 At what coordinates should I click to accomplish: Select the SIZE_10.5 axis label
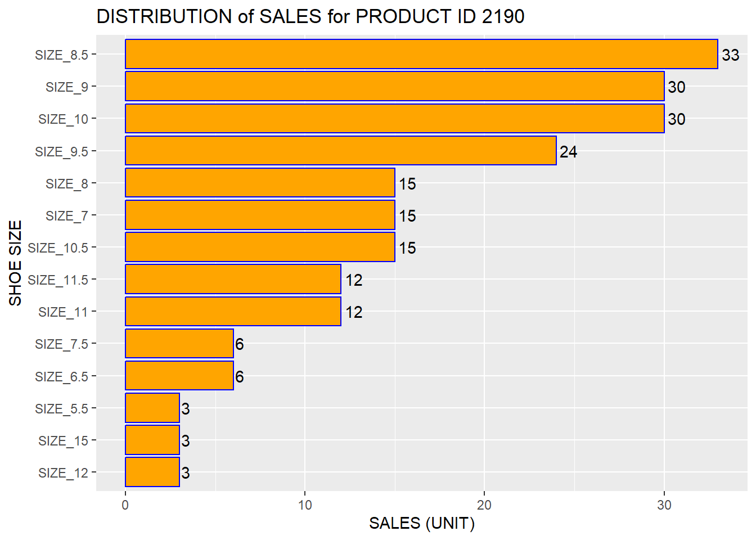click(x=58, y=248)
